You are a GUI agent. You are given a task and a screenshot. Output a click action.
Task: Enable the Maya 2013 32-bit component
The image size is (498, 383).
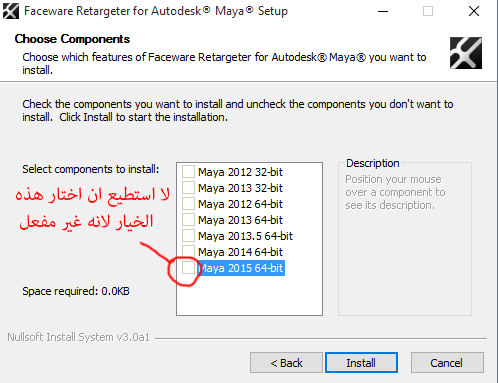pyautogui.click(x=188, y=188)
